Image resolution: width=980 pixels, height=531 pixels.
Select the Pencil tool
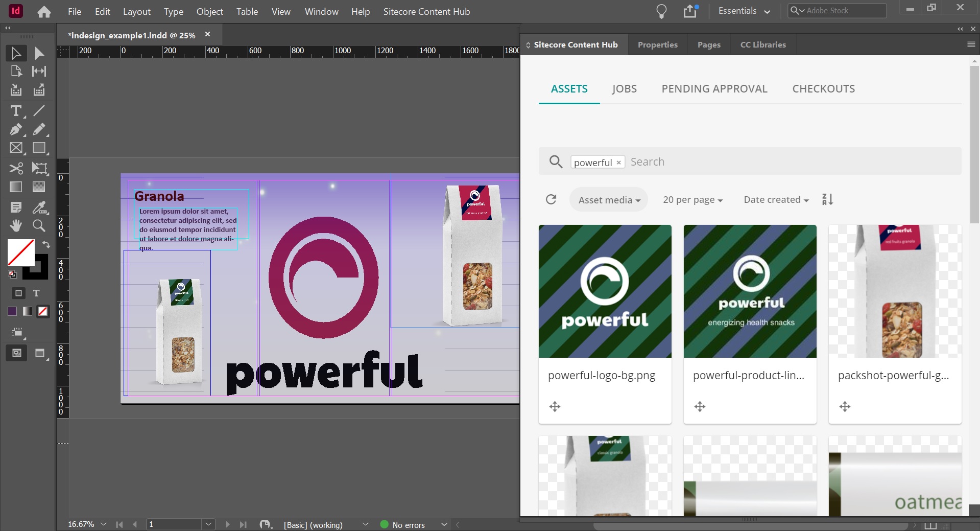pyautogui.click(x=39, y=129)
